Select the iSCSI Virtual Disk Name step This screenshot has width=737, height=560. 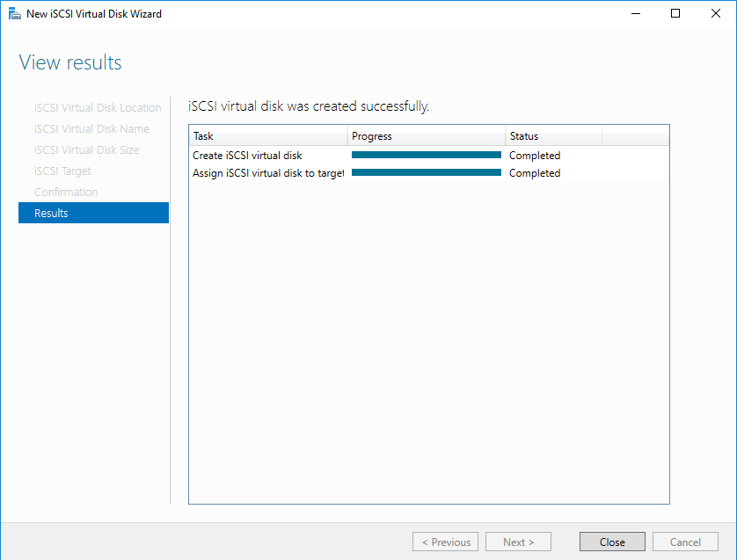[x=91, y=129]
